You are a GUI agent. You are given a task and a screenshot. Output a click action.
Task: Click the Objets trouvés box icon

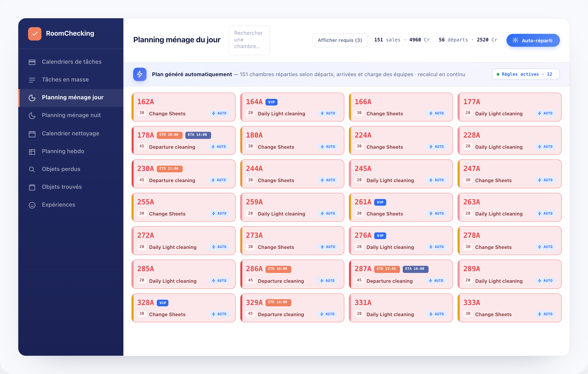(x=32, y=187)
